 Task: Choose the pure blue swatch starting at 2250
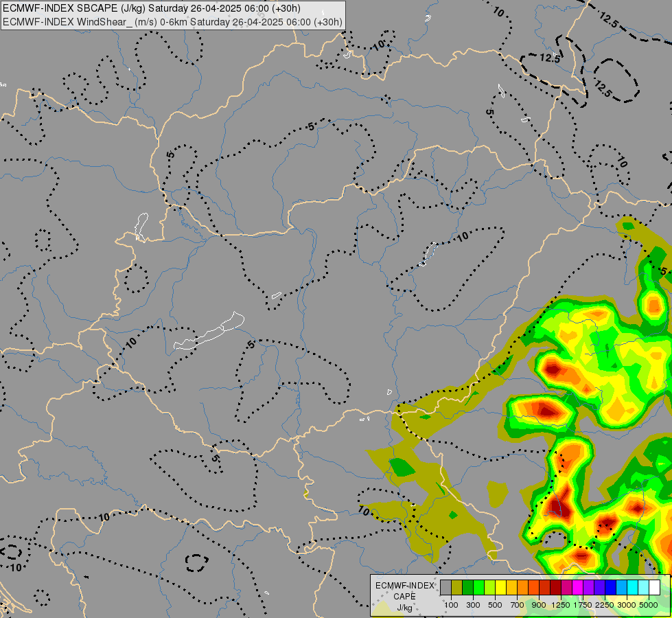coord(611,588)
